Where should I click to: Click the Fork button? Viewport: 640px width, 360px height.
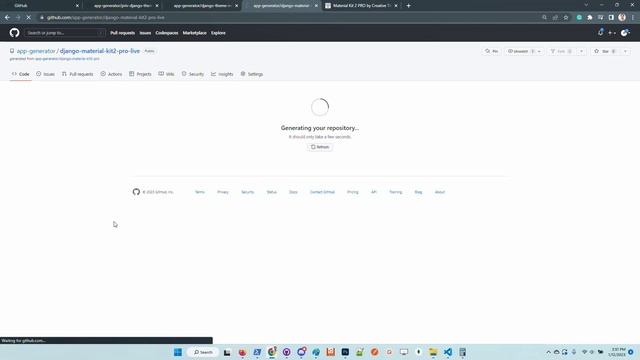tap(561, 51)
